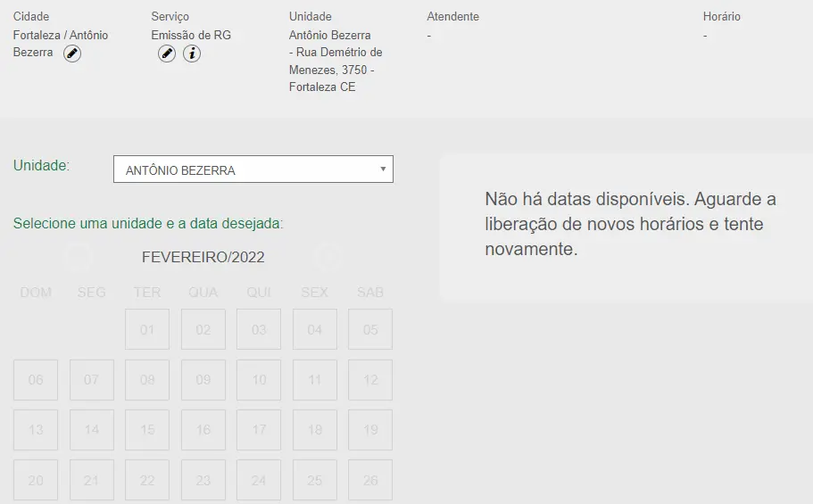Image resolution: width=813 pixels, height=504 pixels.
Task: Choose calendar day 19
Action: [x=370, y=430]
